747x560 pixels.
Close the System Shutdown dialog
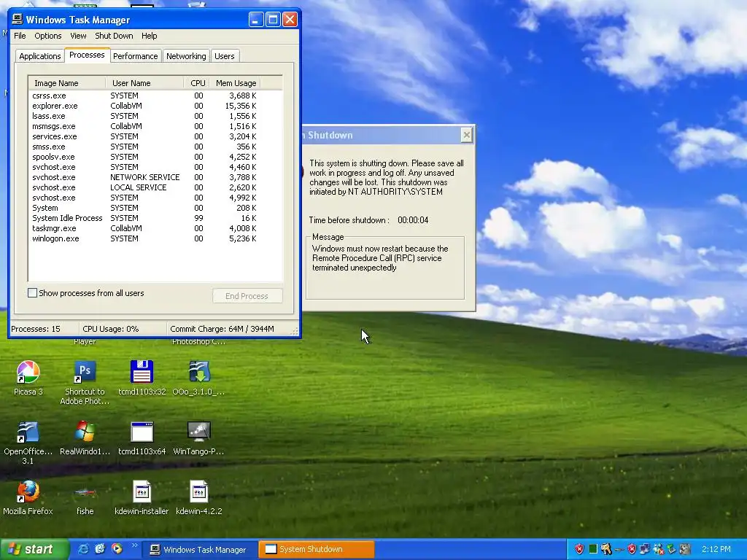point(467,135)
